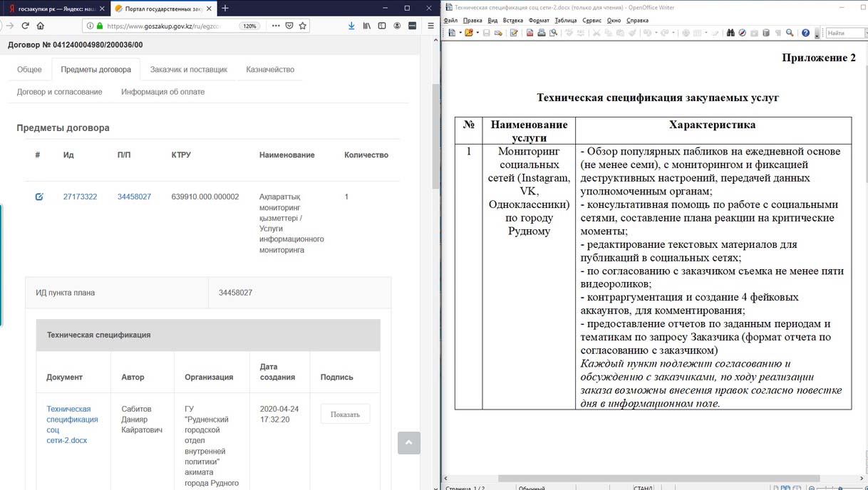Screen dimensions: 868x490
Task: Open dropdown arrow beside New document icon
Action: tap(460, 33)
